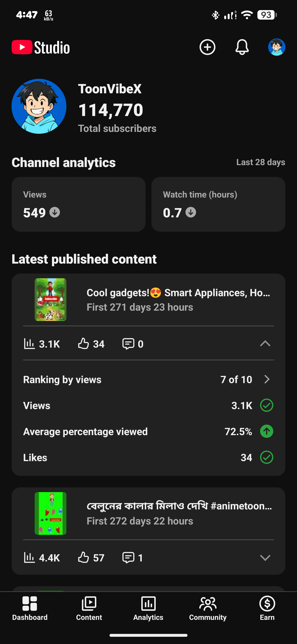Screen dimensions: 297x644
Task: Tap the green checkmark beside Views 3.1K
Action: coord(266,405)
